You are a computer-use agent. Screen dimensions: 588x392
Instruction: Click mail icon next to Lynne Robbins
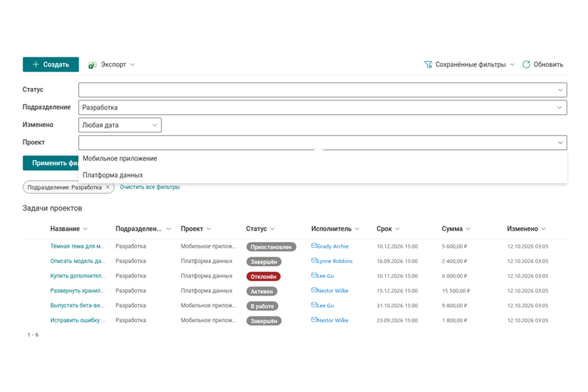click(314, 261)
